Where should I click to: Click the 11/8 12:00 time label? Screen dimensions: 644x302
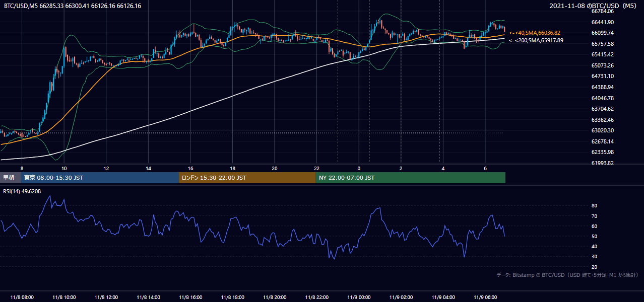point(106,297)
